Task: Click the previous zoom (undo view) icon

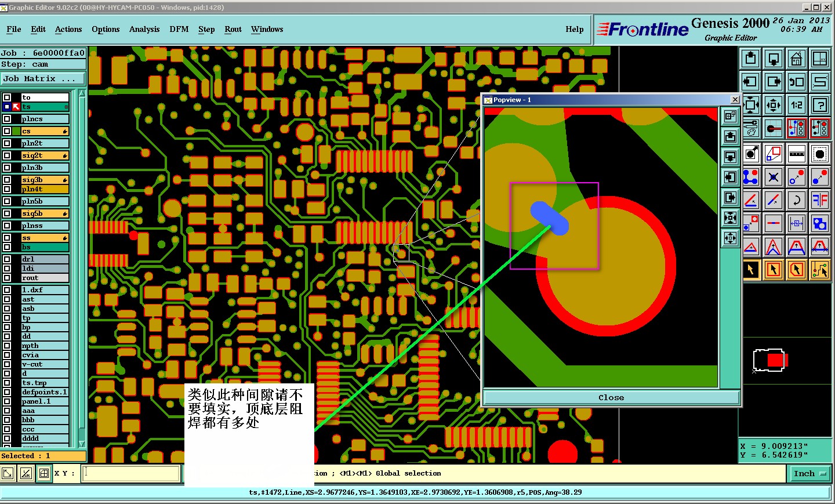Action: 797,82
